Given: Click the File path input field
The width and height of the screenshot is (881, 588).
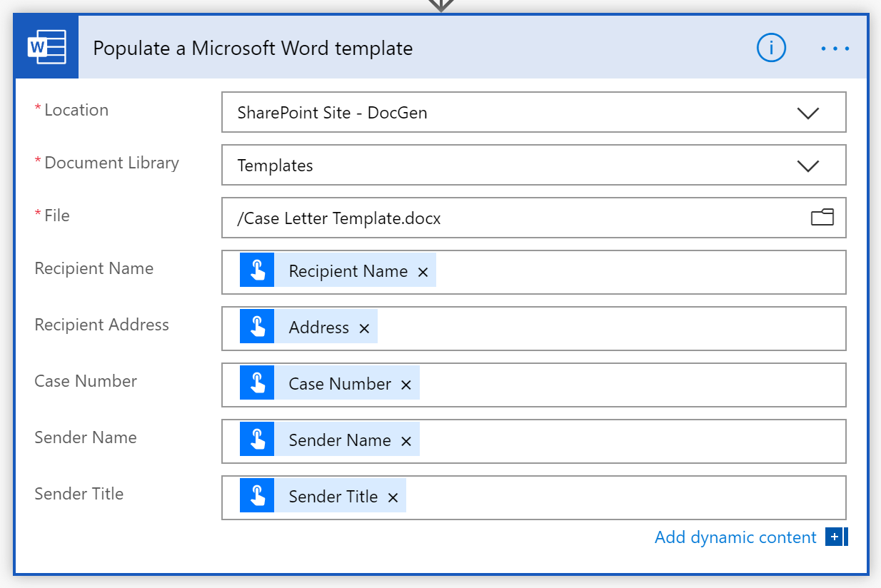Looking at the screenshot, I should pyautogui.click(x=534, y=218).
